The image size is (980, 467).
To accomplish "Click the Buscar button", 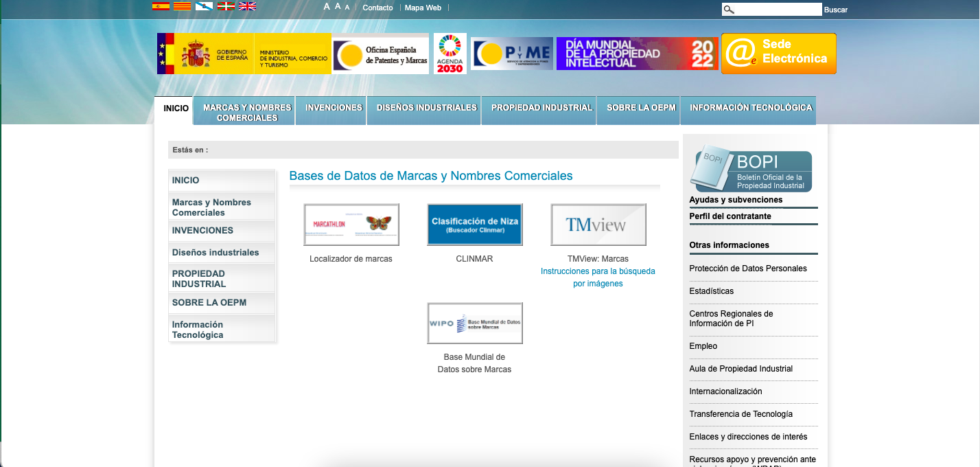I will click(836, 9).
